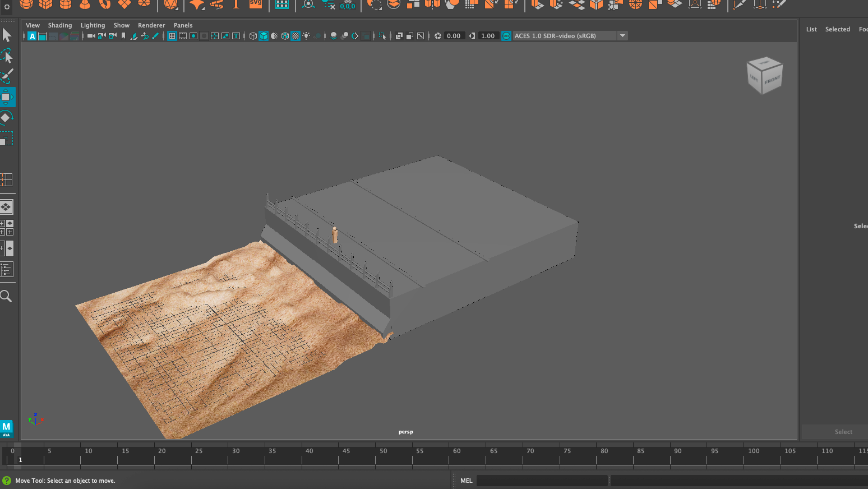Image resolution: width=868 pixels, height=489 pixels.
Task: Toggle smooth shade all mode
Action: (264, 36)
